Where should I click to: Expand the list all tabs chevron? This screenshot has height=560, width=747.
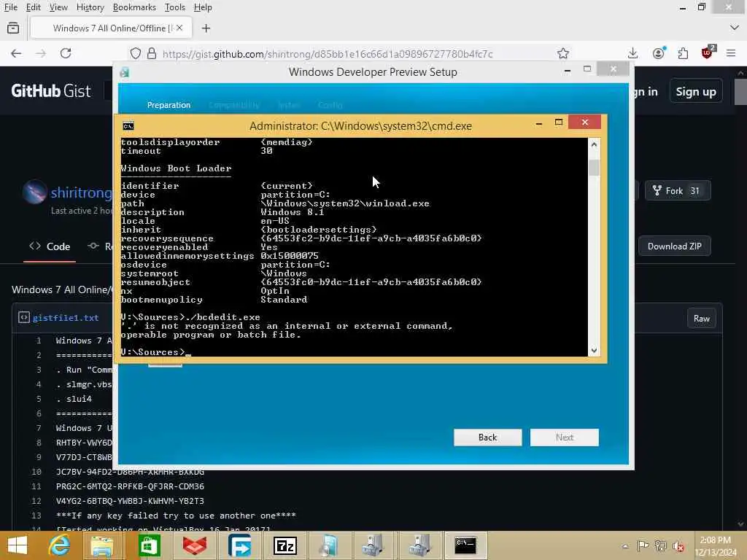coord(734,28)
